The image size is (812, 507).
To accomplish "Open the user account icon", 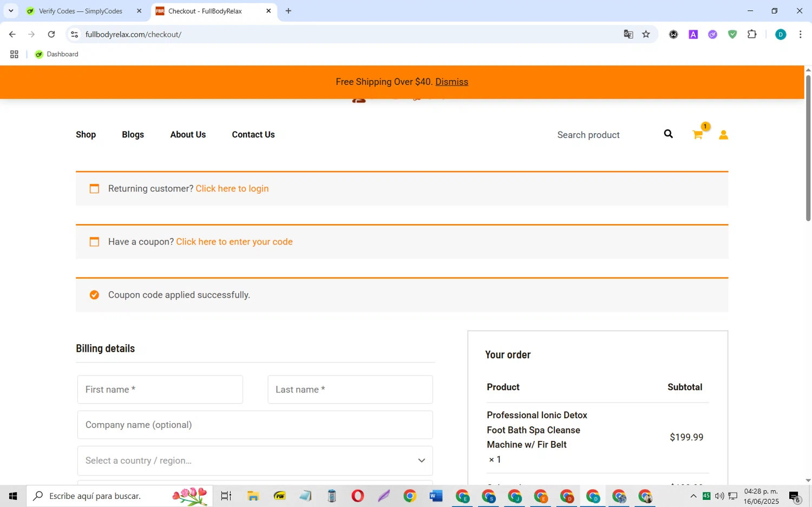I will (x=723, y=135).
